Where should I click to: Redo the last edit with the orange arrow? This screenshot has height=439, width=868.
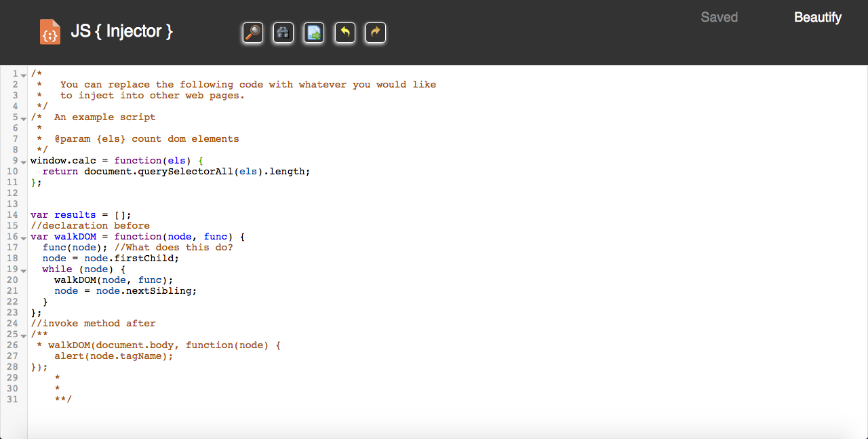click(x=375, y=33)
